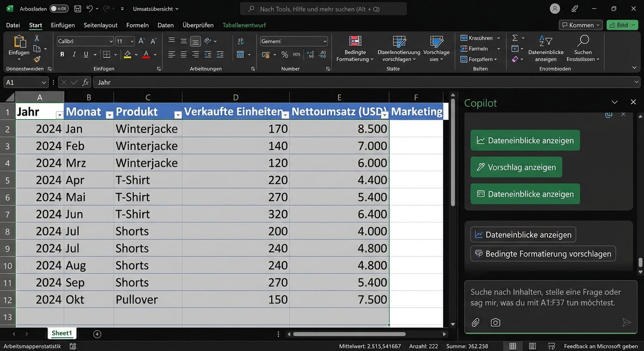Click the camera icon in Copilot input
This screenshot has width=644, height=351.
click(495, 323)
